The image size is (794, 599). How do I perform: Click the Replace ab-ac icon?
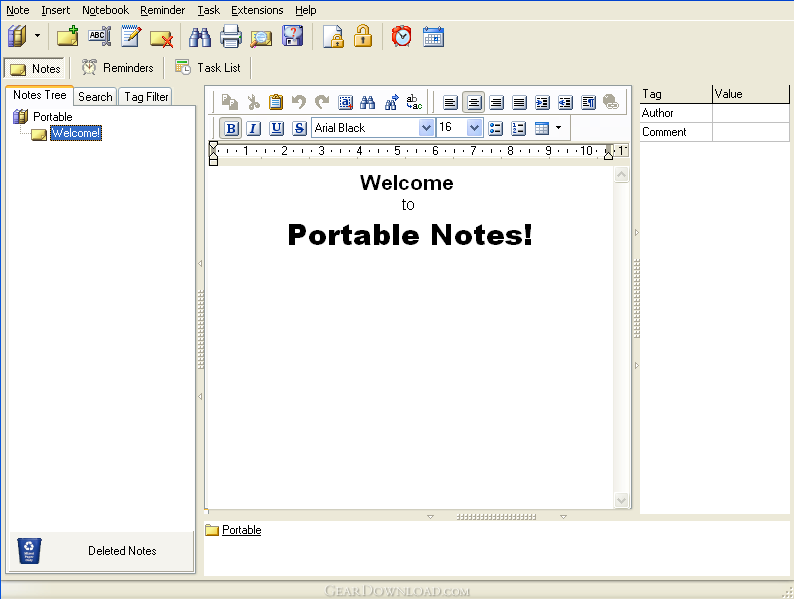click(414, 102)
